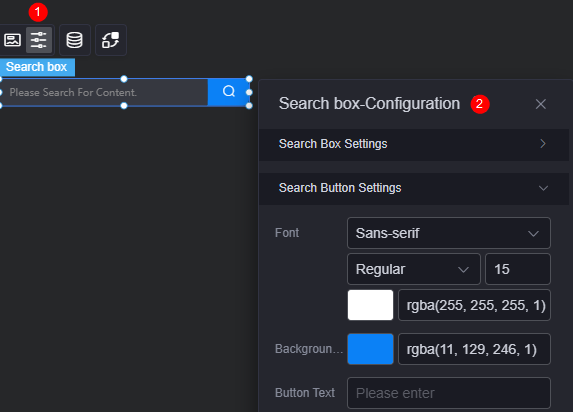Pick the white font color swatch
573x412 pixels.
click(370, 305)
